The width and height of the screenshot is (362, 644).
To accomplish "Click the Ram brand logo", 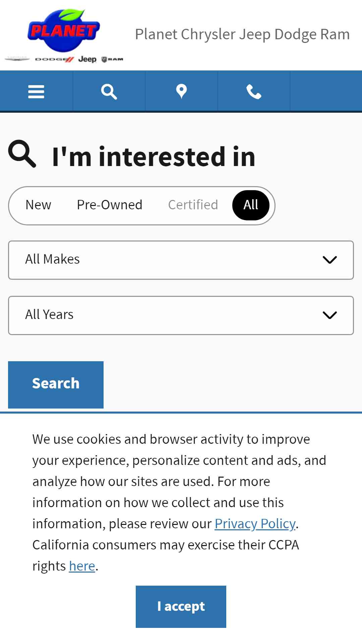I will [x=112, y=59].
